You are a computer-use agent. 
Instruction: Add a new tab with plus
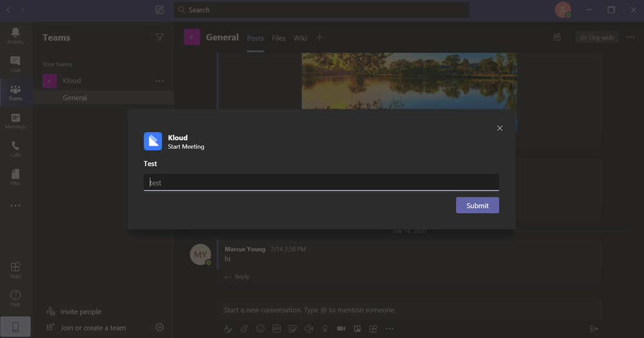tap(320, 37)
